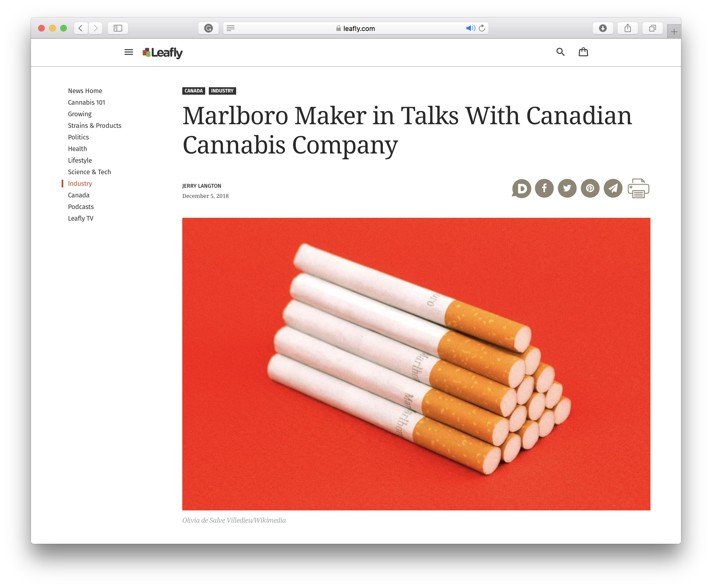Open the shopping bag icon

[x=583, y=52]
